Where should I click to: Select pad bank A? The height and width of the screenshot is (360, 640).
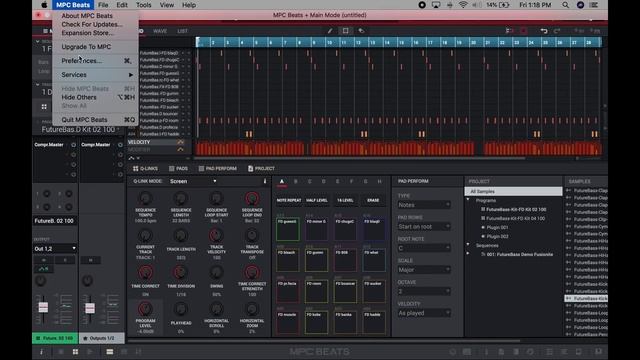tap(282, 182)
